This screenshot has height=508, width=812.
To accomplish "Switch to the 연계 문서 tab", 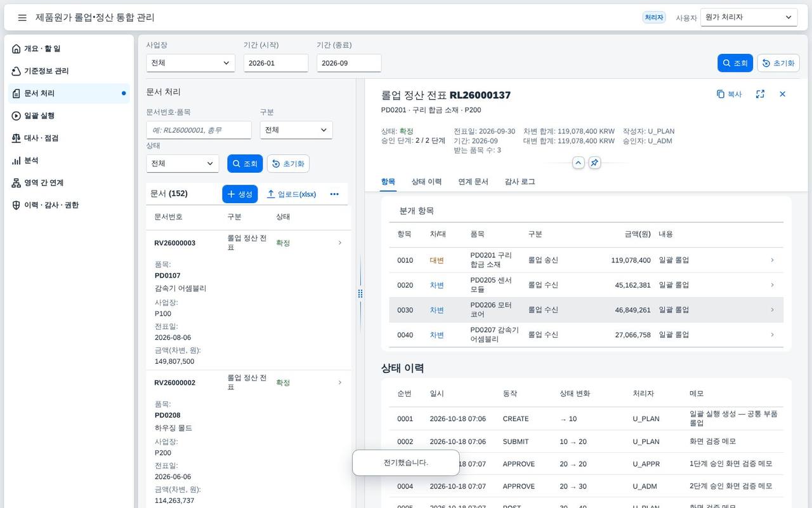I will [473, 182].
